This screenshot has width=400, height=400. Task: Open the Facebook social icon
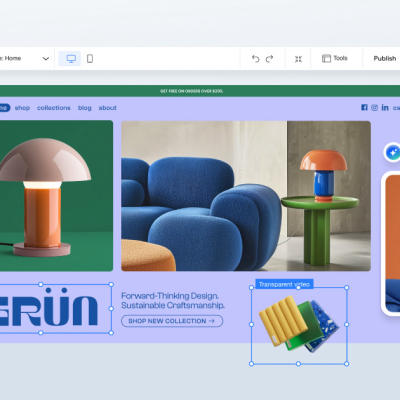point(364,107)
